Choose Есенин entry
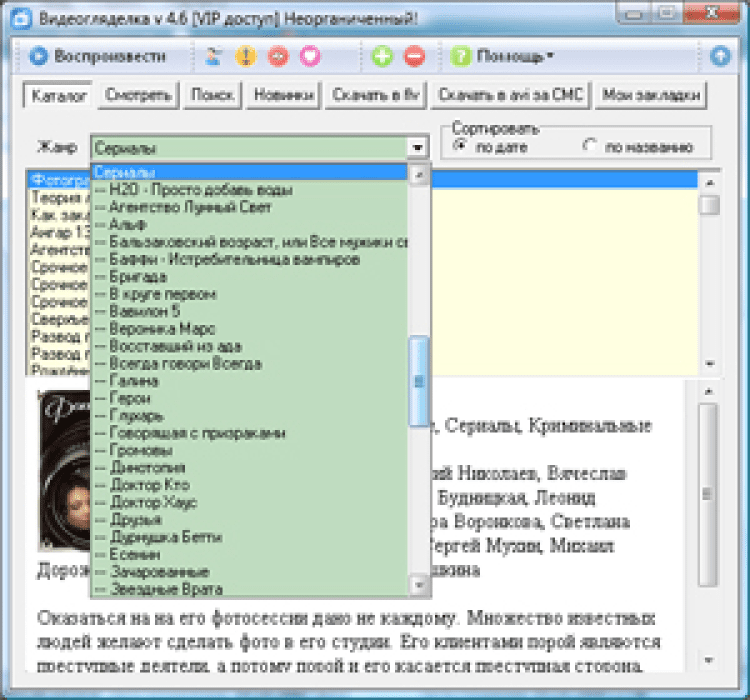750x700 pixels. coord(249,555)
